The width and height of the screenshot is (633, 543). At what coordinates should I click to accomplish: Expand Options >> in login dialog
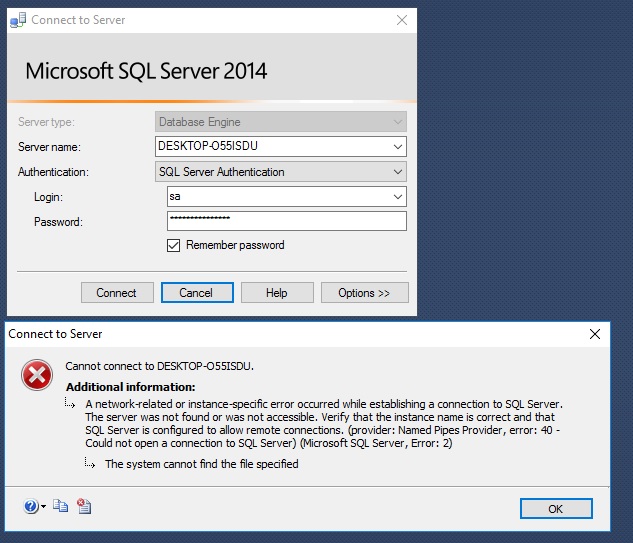(x=365, y=293)
